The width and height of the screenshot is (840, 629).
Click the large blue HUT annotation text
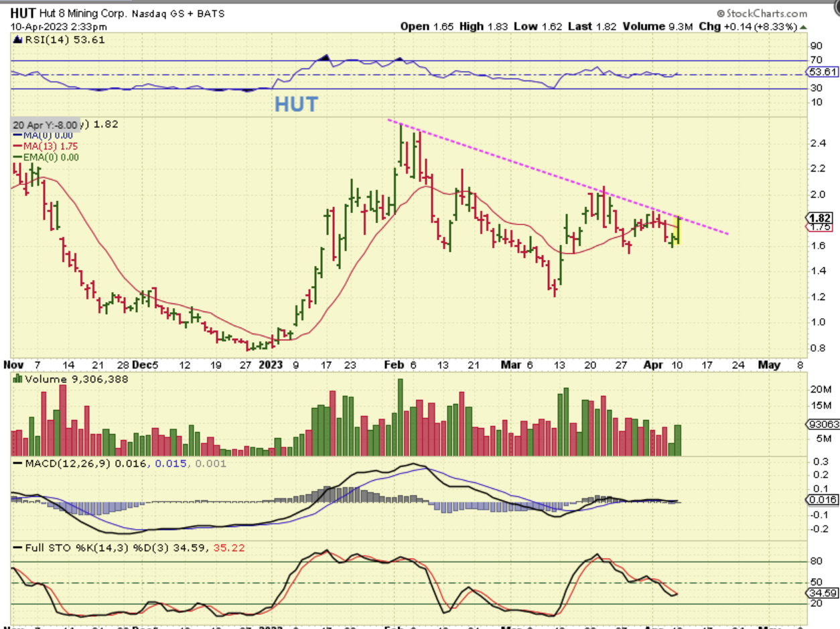point(295,104)
